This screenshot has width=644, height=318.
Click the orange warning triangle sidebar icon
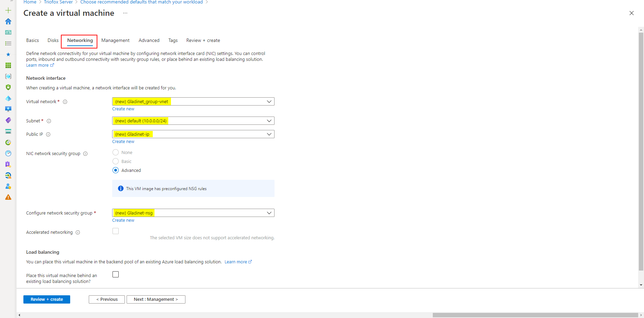click(x=8, y=197)
